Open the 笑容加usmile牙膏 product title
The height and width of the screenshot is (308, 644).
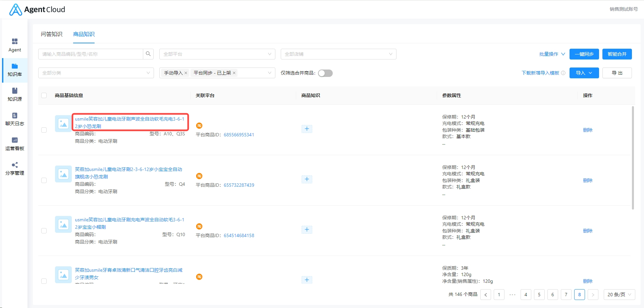click(x=129, y=274)
